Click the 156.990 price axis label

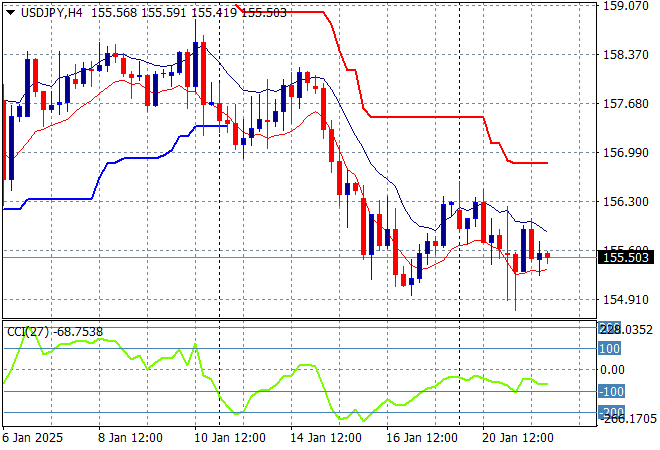coord(627,153)
